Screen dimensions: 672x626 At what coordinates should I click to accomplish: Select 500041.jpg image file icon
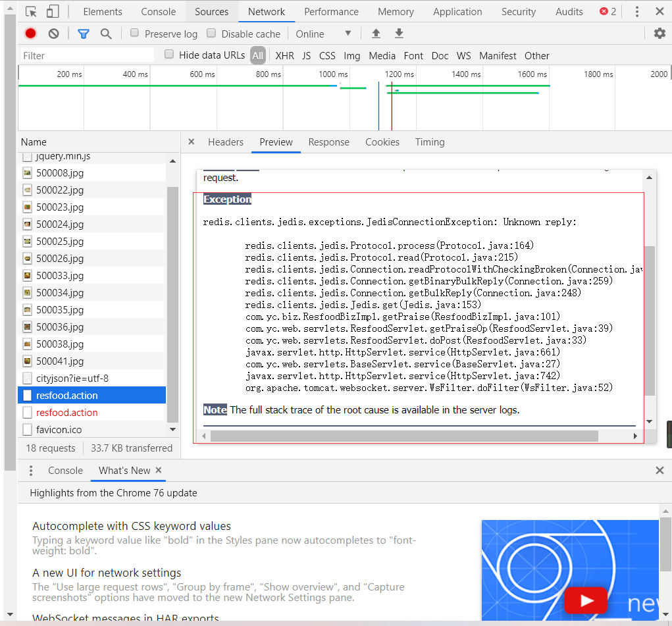click(28, 361)
